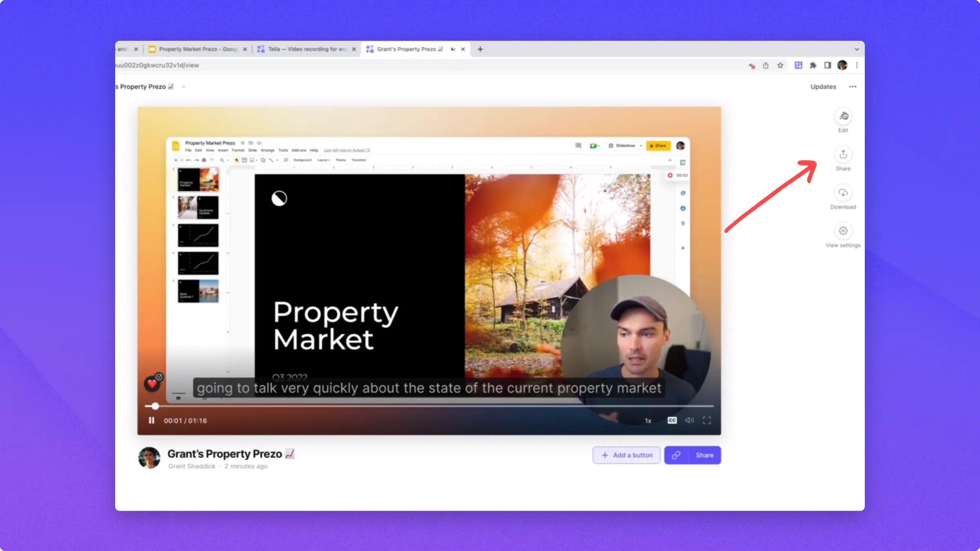Viewport: 980px width, 551px height.
Task: Click the Add a button button
Action: click(626, 455)
